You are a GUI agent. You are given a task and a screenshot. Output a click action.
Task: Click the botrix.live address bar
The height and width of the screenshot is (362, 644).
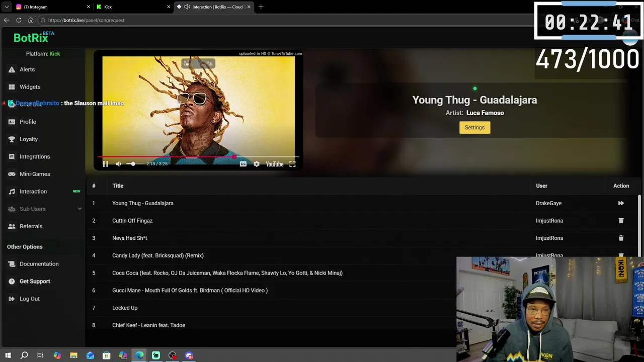284,20
